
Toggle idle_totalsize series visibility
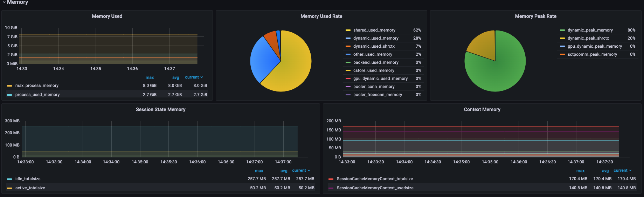click(x=28, y=179)
